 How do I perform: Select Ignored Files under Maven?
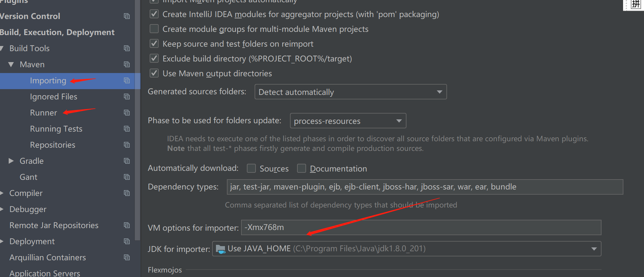tap(53, 97)
